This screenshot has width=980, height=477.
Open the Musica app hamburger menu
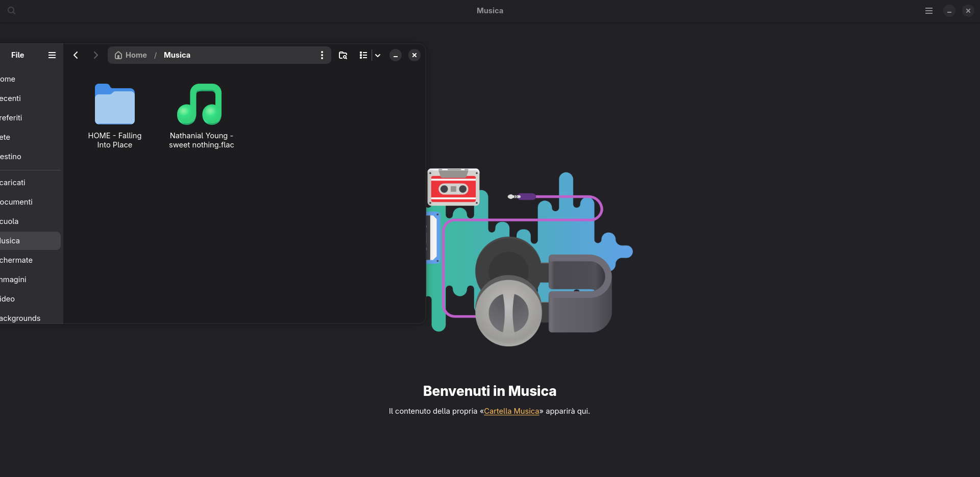[x=929, y=11]
